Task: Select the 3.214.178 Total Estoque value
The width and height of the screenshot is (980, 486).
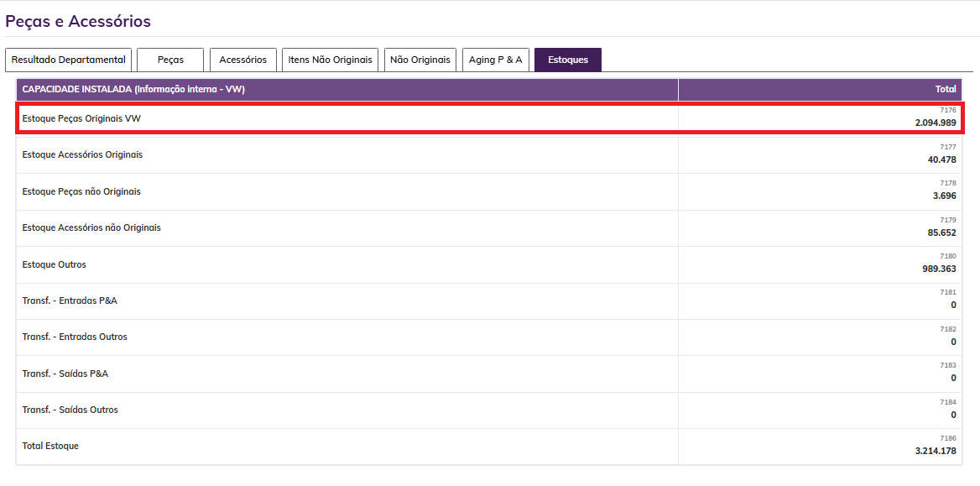Action: [x=935, y=452]
